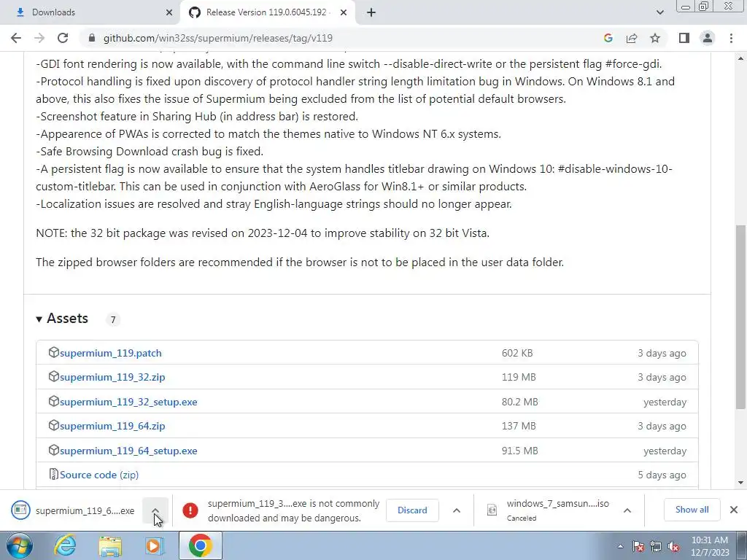Expand options for windows_7 iso download
747x560 pixels.
point(627,510)
